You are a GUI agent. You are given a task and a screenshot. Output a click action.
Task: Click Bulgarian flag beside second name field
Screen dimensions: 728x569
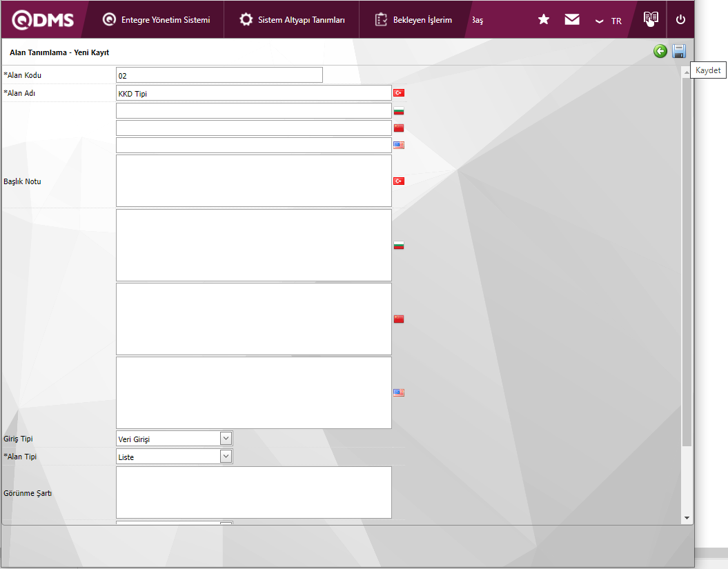[399, 110]
